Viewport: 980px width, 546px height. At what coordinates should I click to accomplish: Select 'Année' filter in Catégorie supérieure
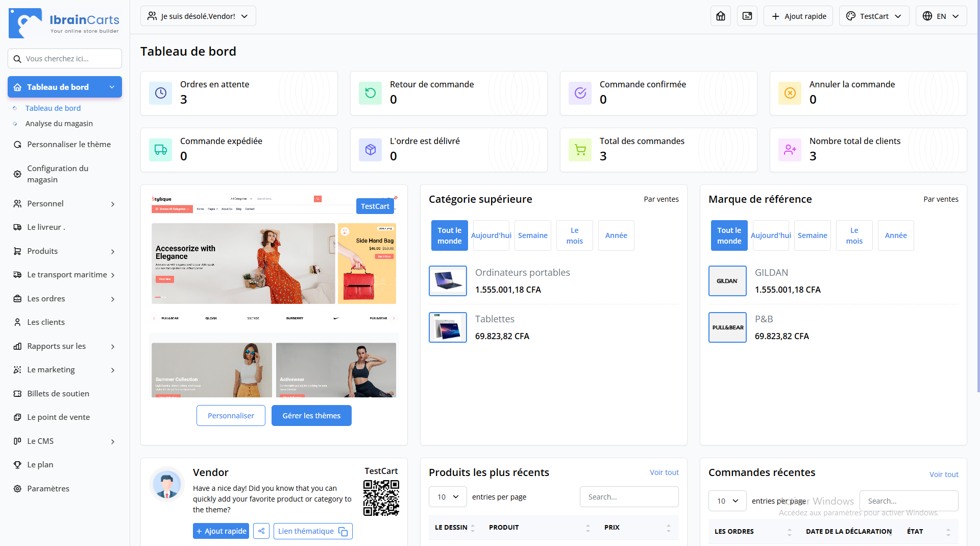tap(616, 235)
